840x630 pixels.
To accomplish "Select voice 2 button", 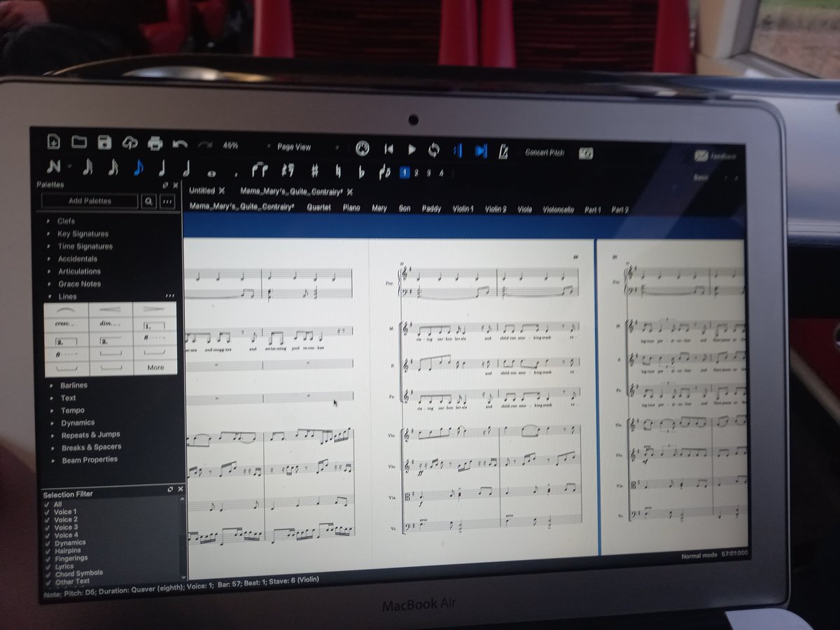I will tap(416, 173).
